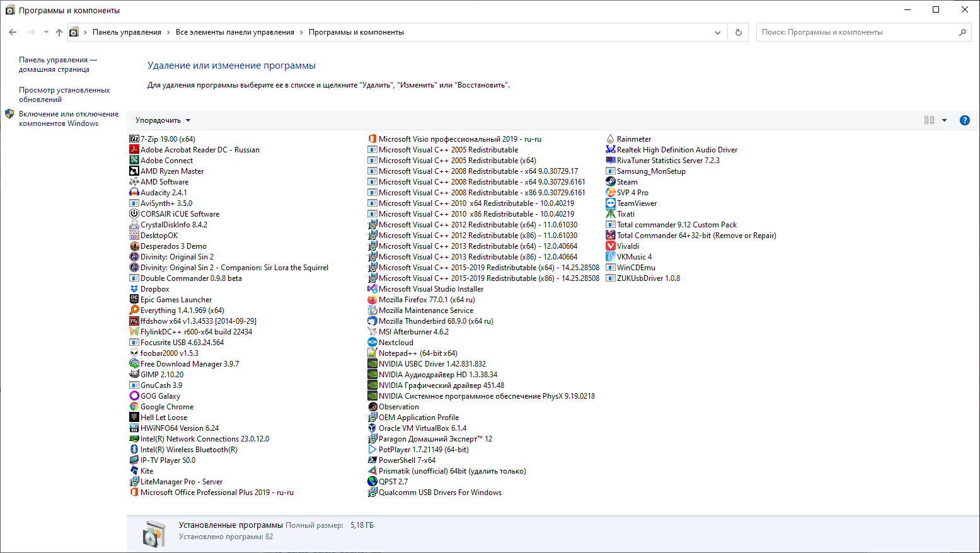Click the Total Commander 64+32-bit icon
This screenshot has height=553, width=980.
pyautogui.click(x=610, y=236)
